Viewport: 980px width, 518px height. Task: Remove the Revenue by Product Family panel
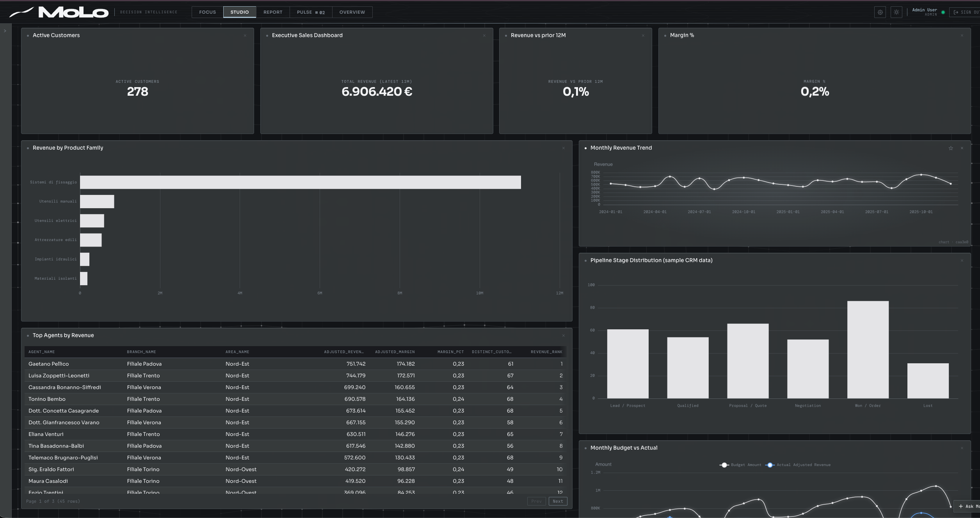point(564,148)
